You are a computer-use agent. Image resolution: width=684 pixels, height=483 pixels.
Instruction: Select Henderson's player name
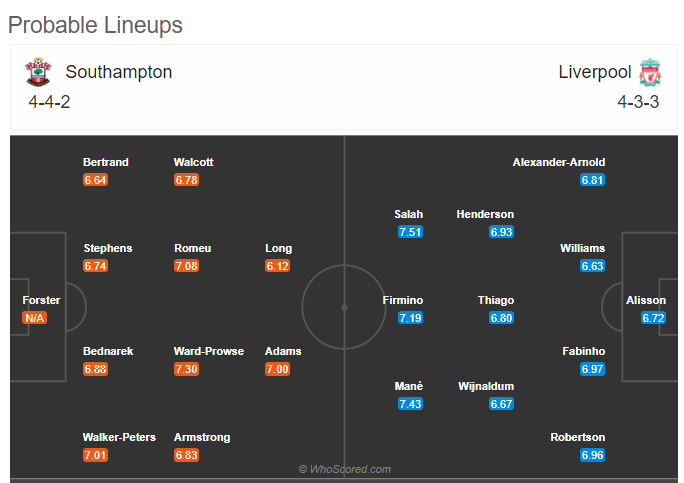(x=485, y=214)
